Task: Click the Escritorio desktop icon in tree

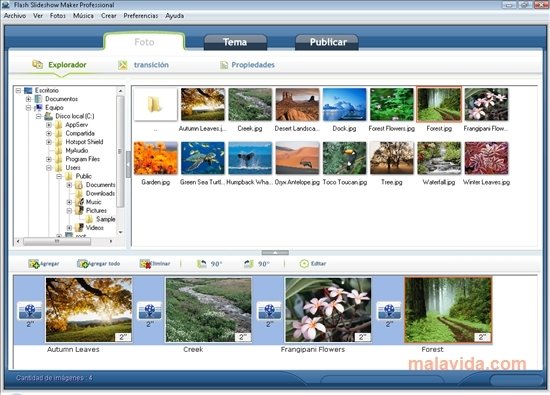Action: point(28,91)
